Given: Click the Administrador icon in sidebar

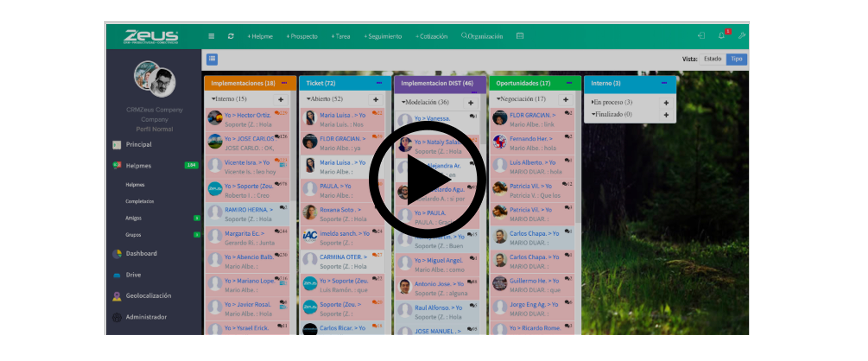Looking at the screenshot, I should pyautogui.click(x=117, y=317).
